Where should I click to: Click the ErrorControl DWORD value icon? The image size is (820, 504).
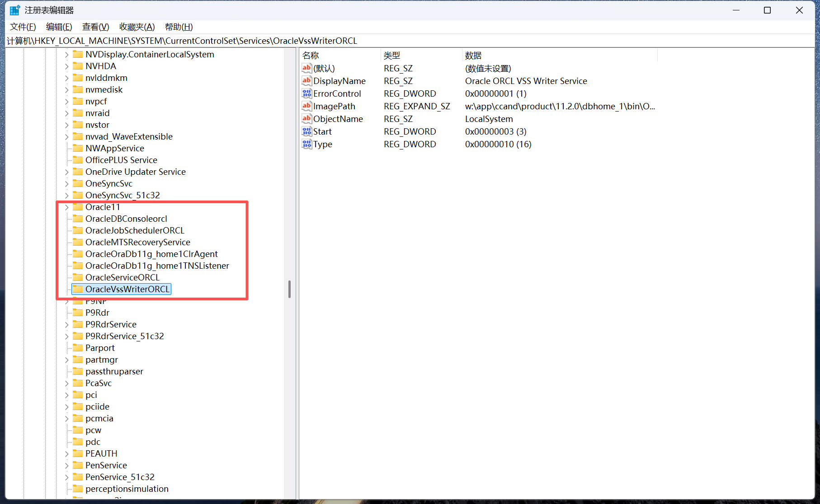tap(307, 93)
